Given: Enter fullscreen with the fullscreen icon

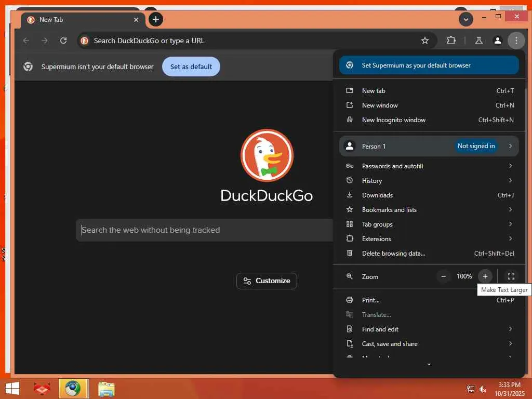Looking at the screenshot, I should [x=511, y=276].
